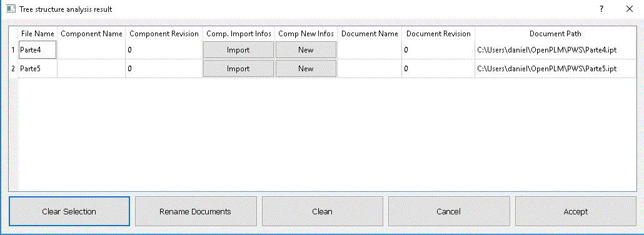Cancel the analysis result dialog
The image size is (644, 235).
[449, 211]
